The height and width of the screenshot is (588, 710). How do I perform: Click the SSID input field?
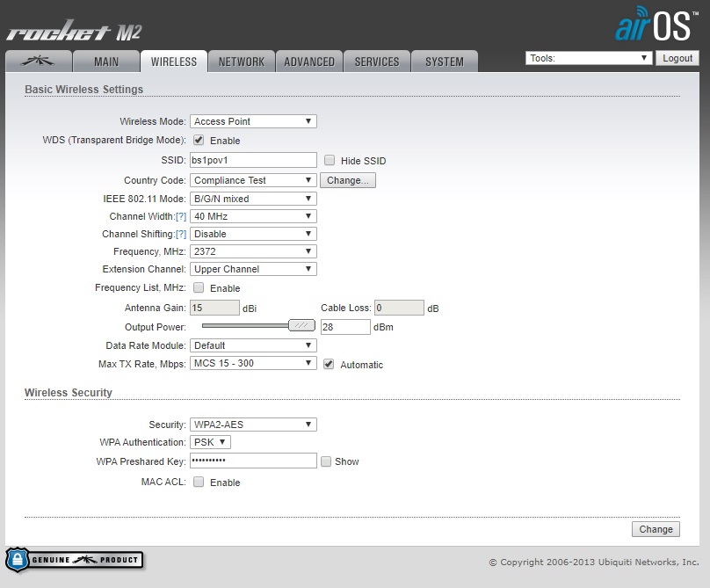[x=253, y=160]
